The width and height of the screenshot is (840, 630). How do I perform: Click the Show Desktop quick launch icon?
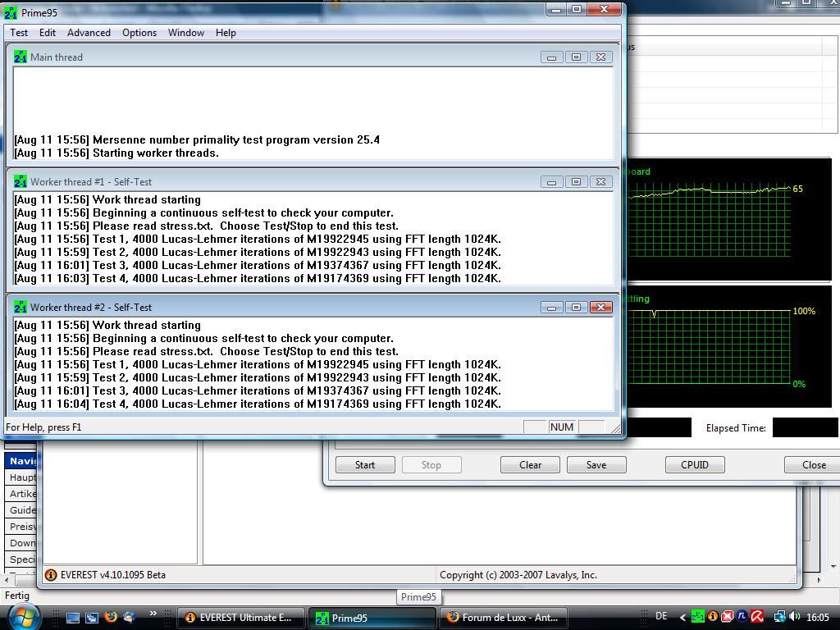73,618
